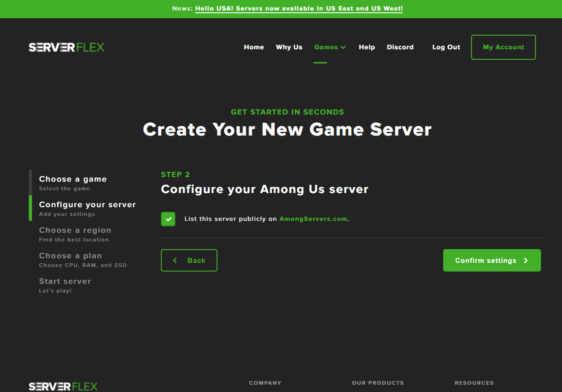Click the US servers news announcement link
Image resolution: width=562 pixels, height=392 pixels.
299,9
